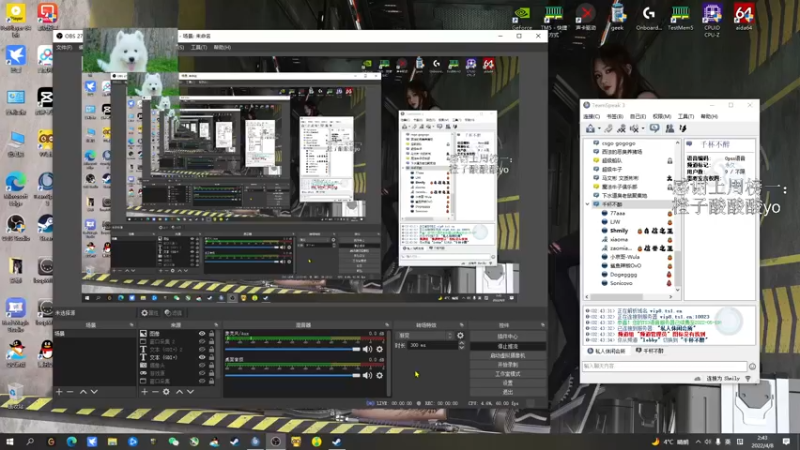
Task: Toggle the lock on the 文本 (GDI+) source
Action: 211,357
